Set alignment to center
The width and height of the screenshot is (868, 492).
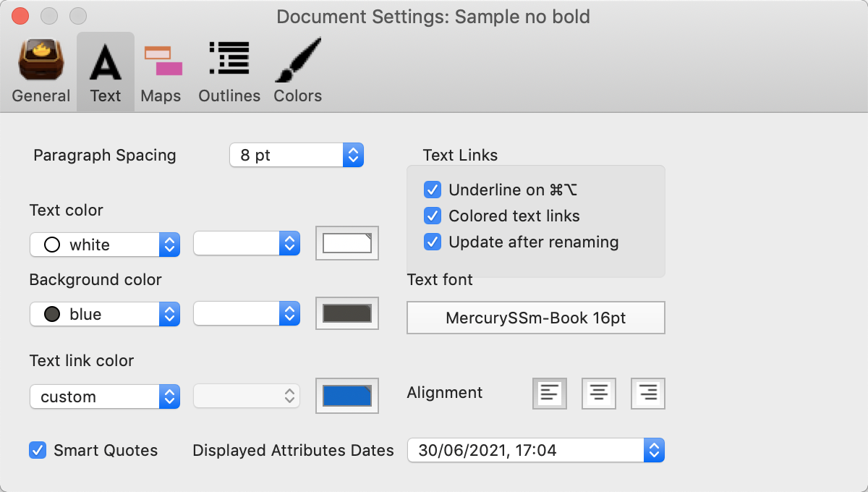click(599, 394)
